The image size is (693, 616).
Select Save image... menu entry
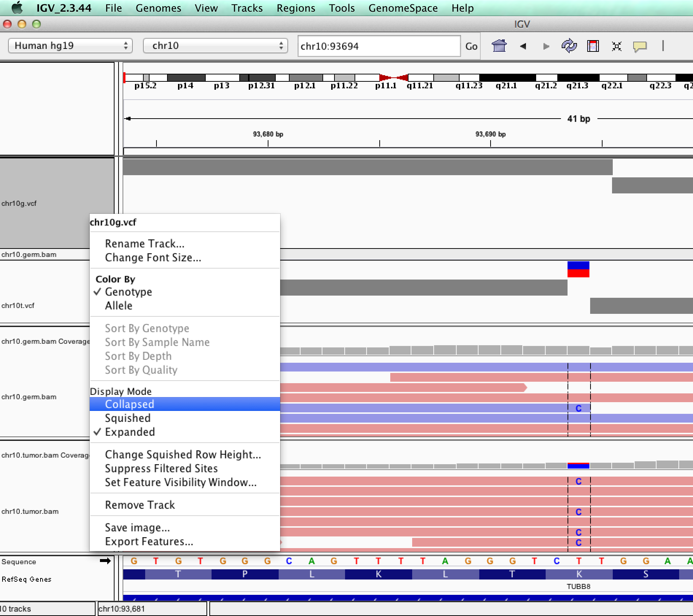[x=185, y=527]
